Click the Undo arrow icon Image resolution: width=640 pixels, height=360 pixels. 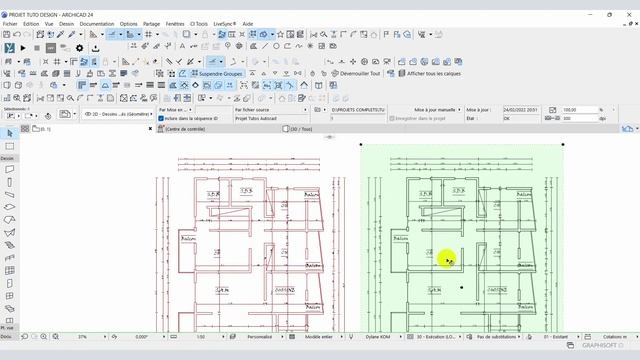point(17,35)
